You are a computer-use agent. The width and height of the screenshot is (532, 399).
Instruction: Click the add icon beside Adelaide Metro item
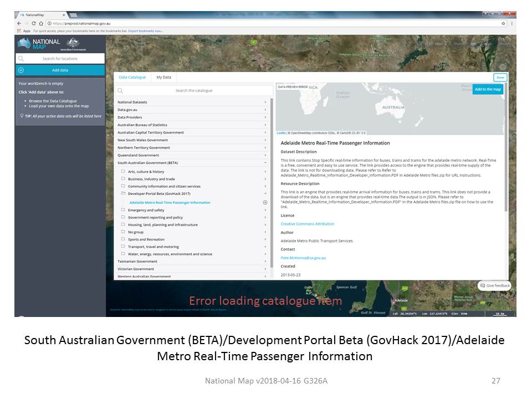click(x=265, y=203)
